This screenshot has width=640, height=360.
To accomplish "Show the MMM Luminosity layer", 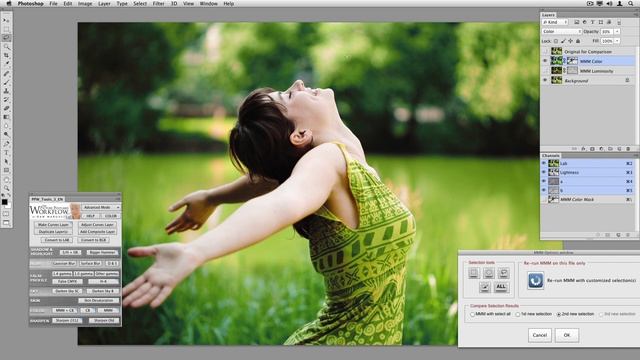I will click(545, 71).
